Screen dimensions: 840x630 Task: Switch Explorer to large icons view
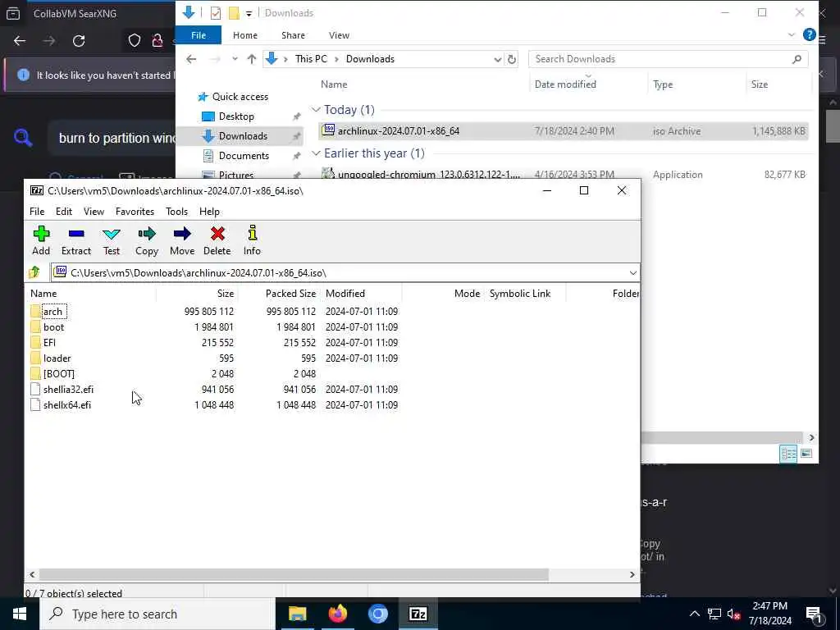coord(806,454)
